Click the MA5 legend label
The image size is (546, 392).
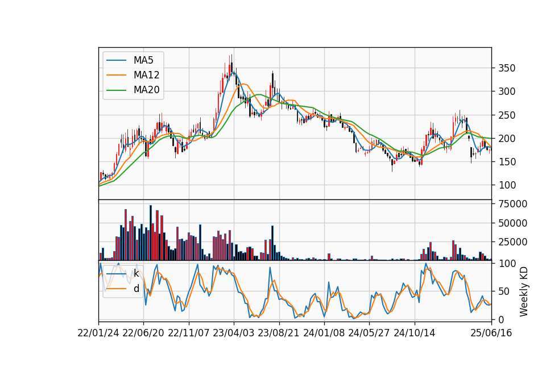click(x=143, y=60)
